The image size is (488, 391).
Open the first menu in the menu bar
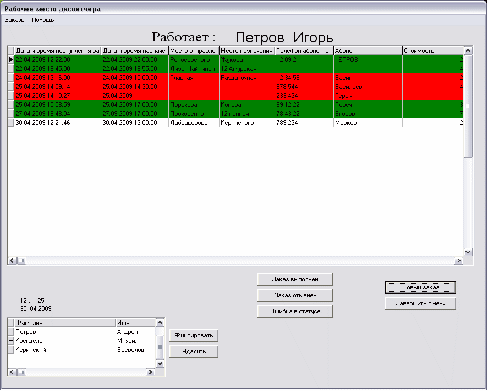[x=14, y=20]
